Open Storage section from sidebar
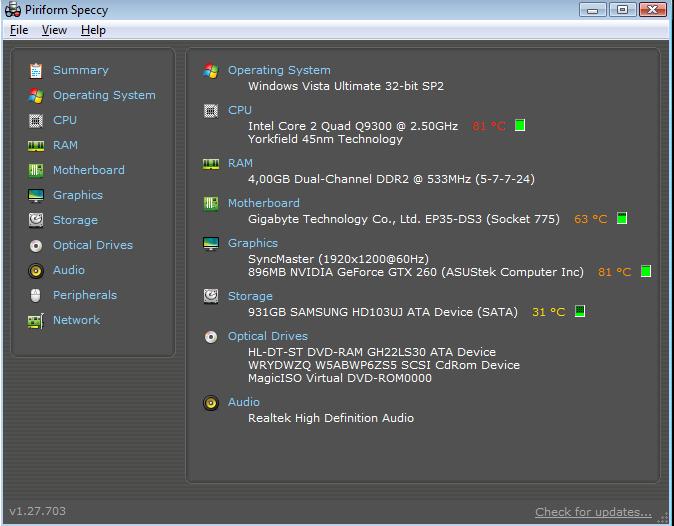This screenshot has width=674, height=526. click(x=75, y=220)
